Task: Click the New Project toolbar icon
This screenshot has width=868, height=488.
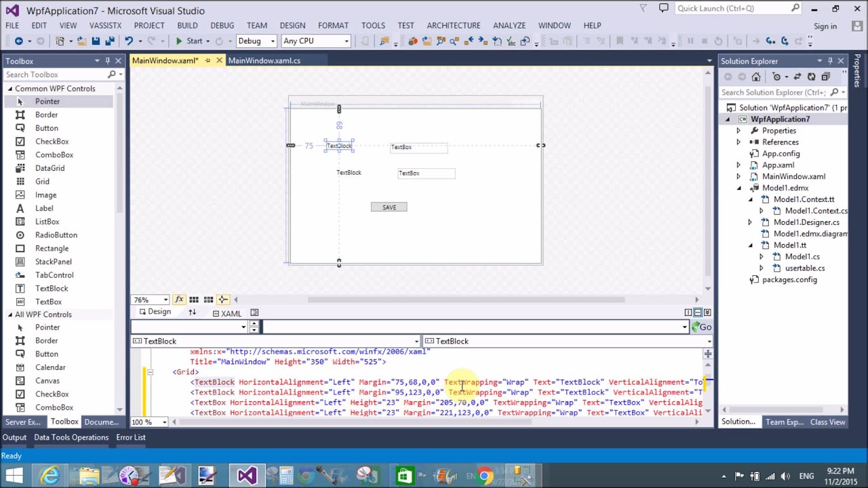Action: tap(60, 41)
